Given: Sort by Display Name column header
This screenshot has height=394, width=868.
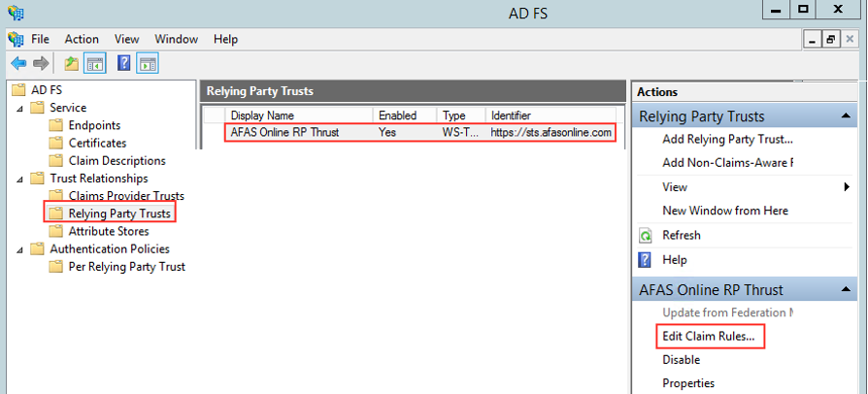Looking at the screenshot, I should (x=299, y=115).
